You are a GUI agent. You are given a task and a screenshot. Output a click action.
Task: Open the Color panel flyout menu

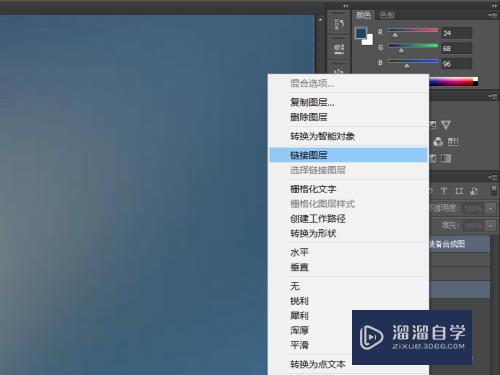tap(492, 15)
